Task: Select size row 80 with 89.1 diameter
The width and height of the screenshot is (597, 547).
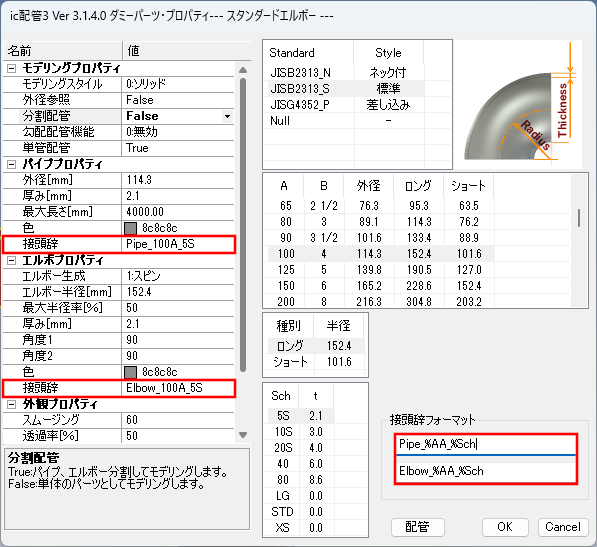Action: (x=381, y=222)
